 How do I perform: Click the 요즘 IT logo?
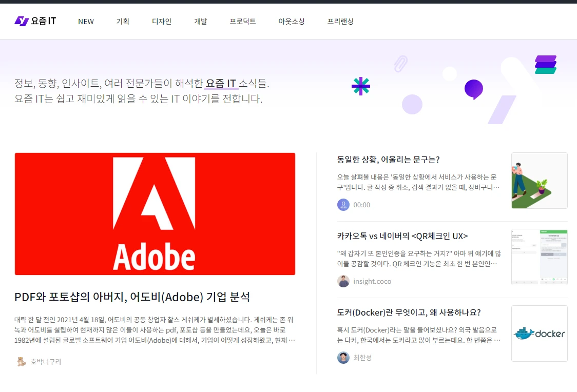tap(35, 21)
